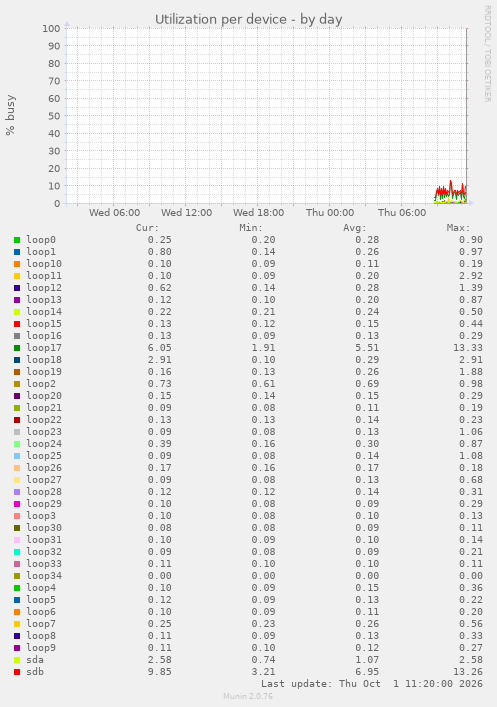This screenshot has height=707, width=497.
Task: Click the loop17 dark green color swatch
Action: point(17,348)
